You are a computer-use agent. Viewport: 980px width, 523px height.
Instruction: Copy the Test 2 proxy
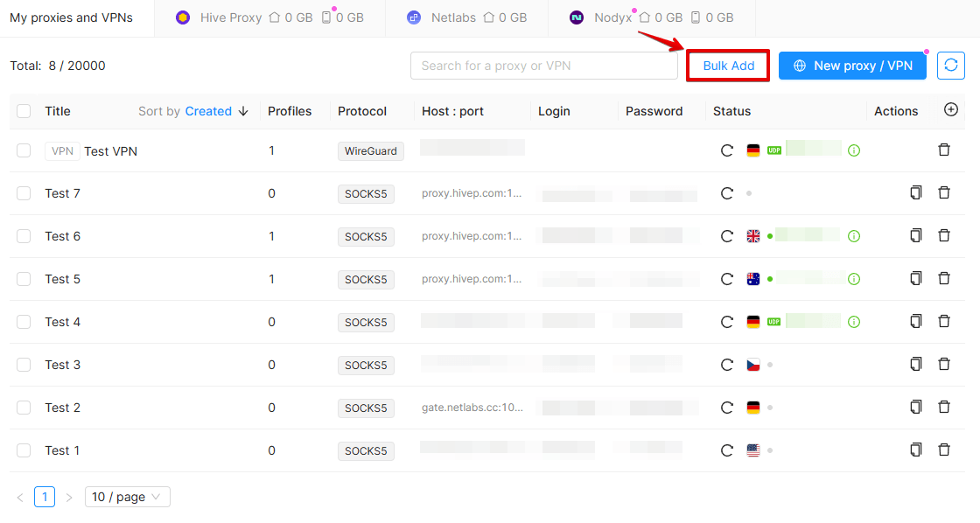tap(915, 407)
